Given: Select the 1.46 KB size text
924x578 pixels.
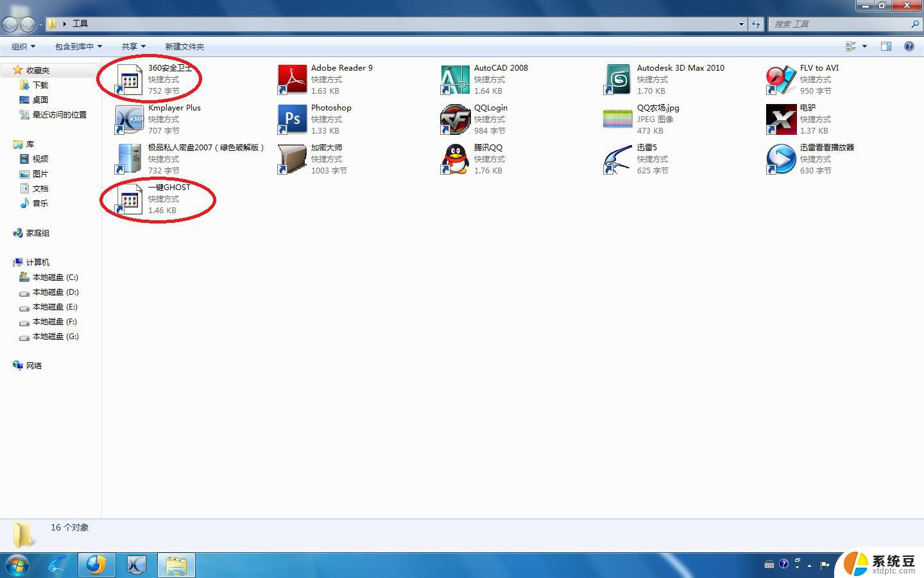Looking at the screenshot, I should click(x=162, y=211).
